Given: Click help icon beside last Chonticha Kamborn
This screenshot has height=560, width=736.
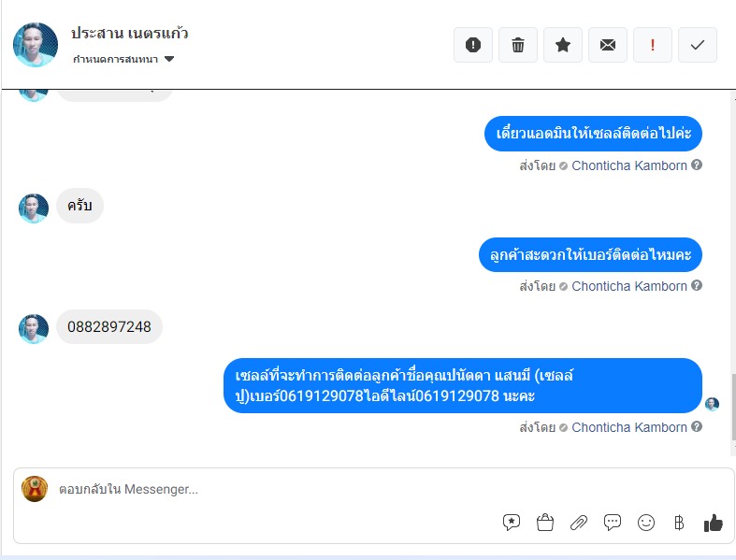Looking at the screenshot, I should pyautogui.click(x=697, y=426).
